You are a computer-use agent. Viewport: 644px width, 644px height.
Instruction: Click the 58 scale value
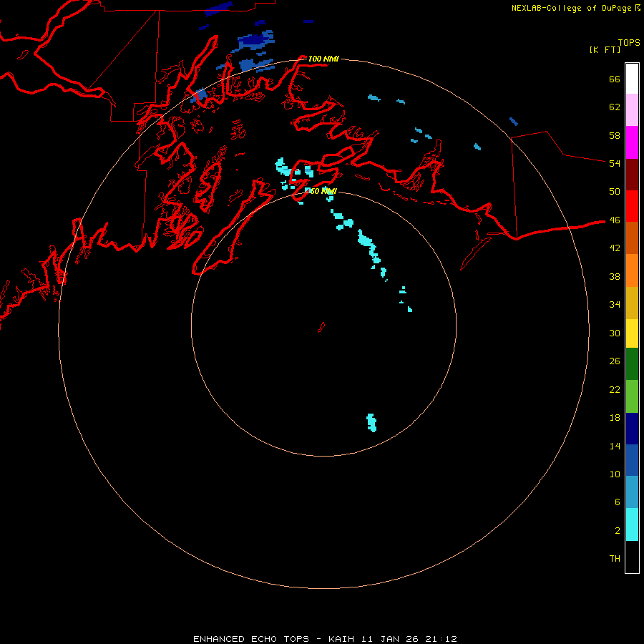(615, 135)
